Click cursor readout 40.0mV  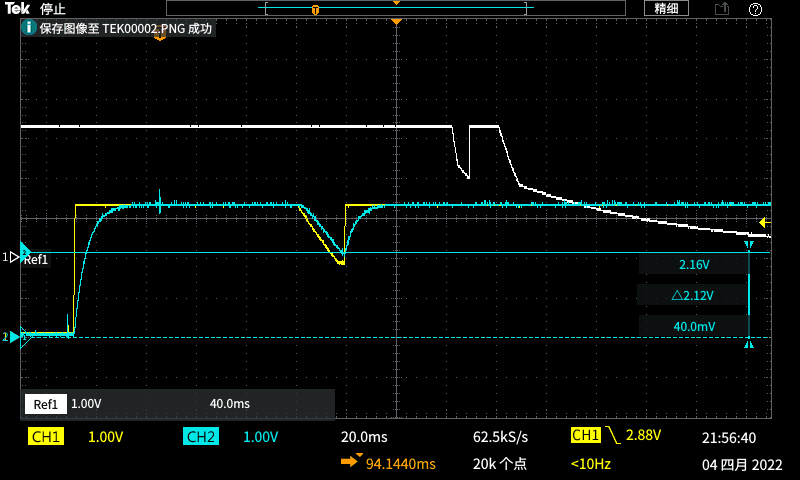694,326
